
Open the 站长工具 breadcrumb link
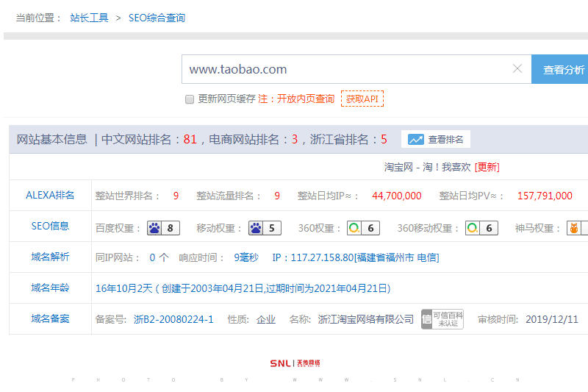coord(89,18)
